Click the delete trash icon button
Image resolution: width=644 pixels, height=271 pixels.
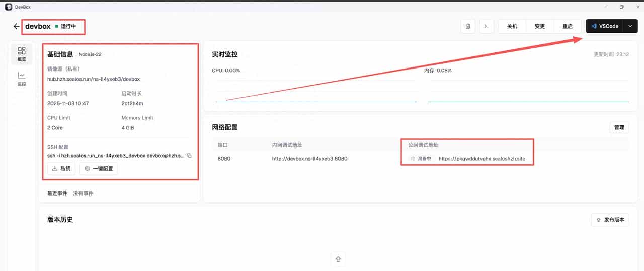468,26
